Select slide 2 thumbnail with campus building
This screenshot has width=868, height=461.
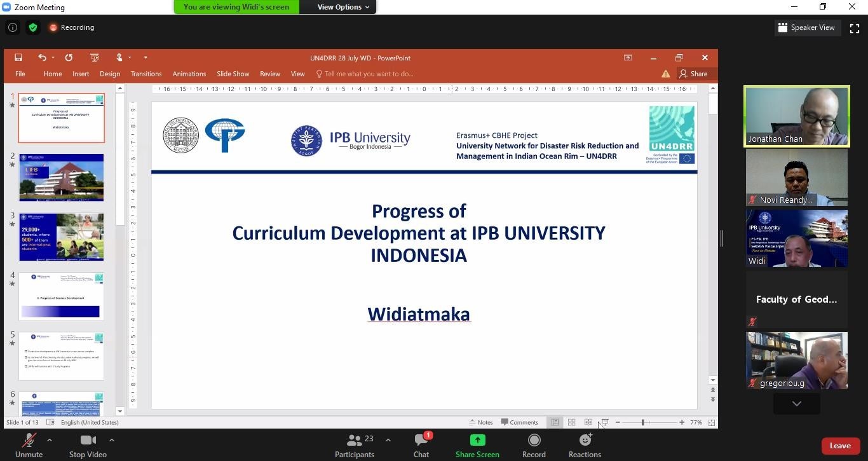(x=62, y=177)
